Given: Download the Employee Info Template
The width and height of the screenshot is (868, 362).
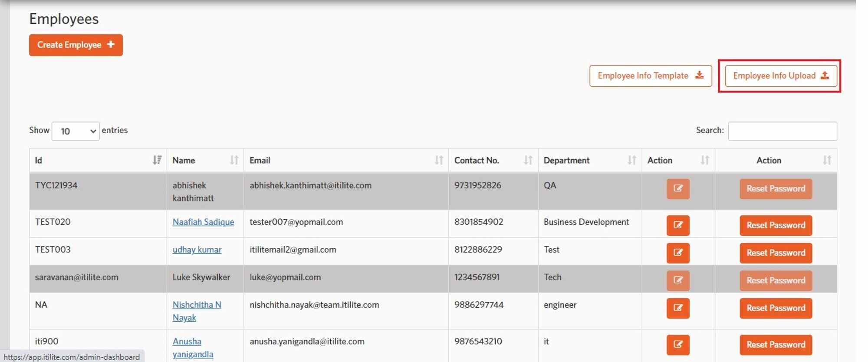Looking at the screenshot, I should click(651, 76).
